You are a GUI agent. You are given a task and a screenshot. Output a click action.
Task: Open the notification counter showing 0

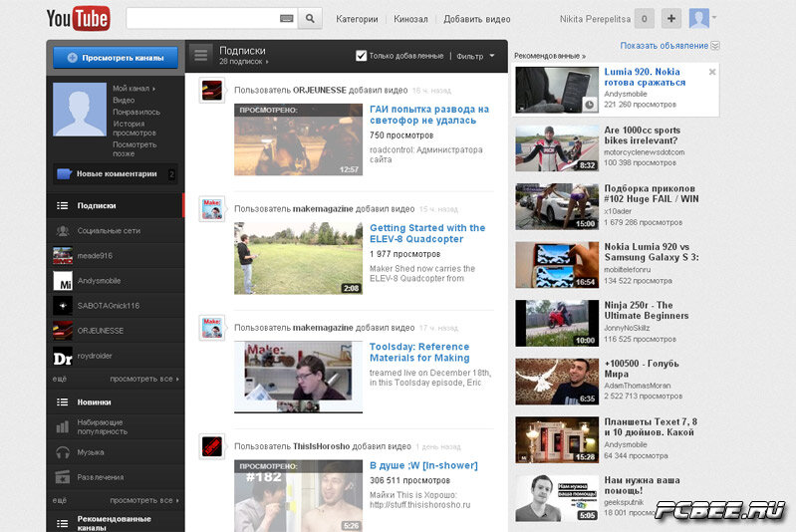point(645,19)
